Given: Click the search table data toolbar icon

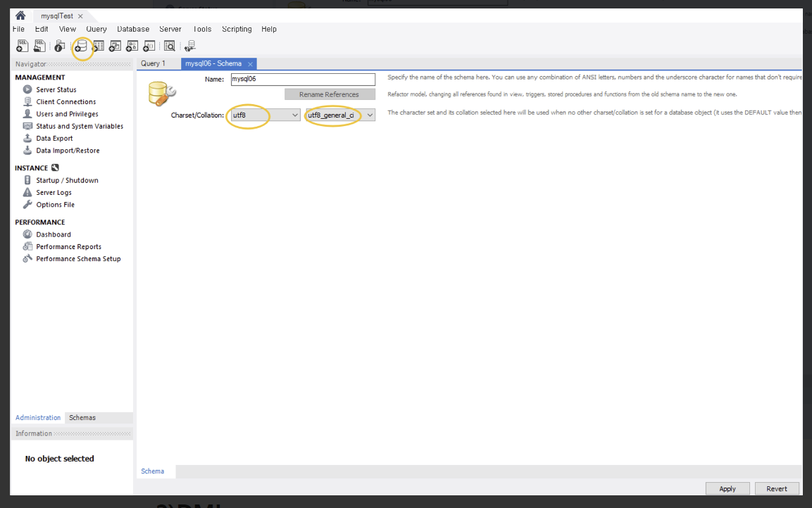Looking at the screenshot, I should pos(169,46).
